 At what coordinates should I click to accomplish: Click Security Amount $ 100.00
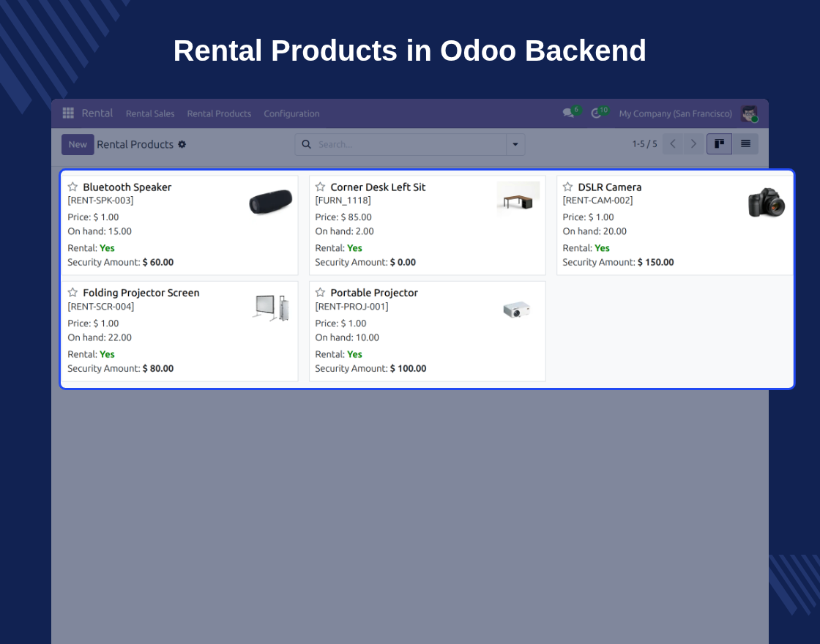[x=370, y=368]
